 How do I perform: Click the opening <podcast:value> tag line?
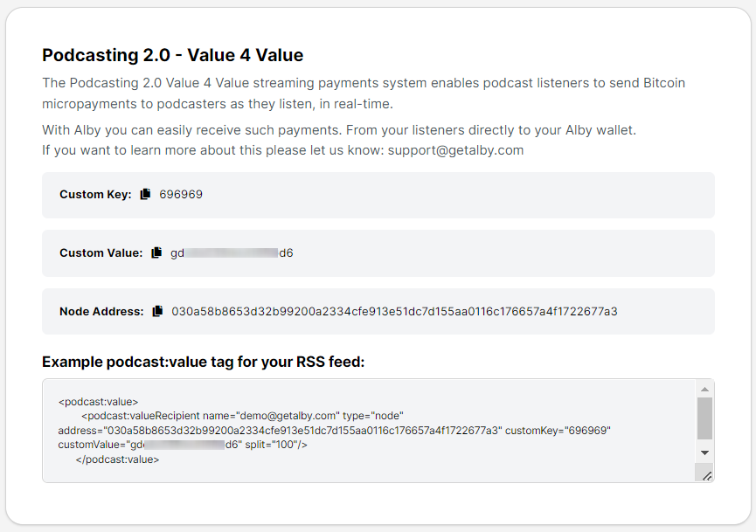pos(99,402)
